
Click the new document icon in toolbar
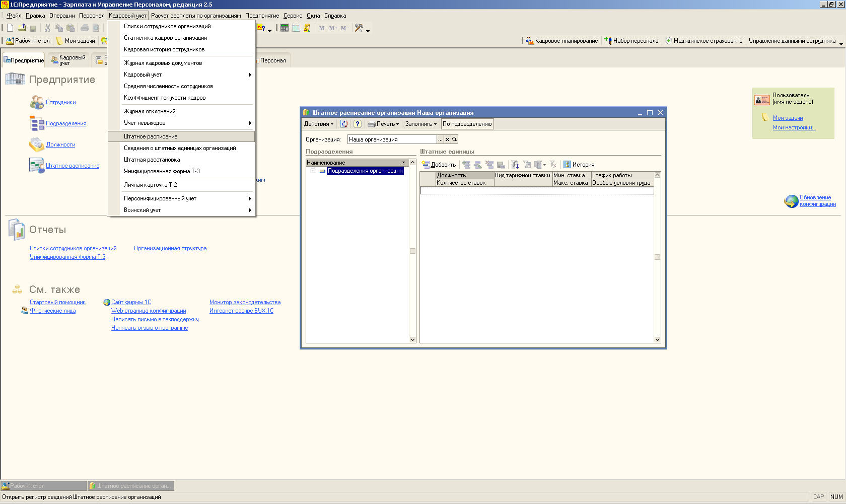pyautogui.click(x=10, y=28)
